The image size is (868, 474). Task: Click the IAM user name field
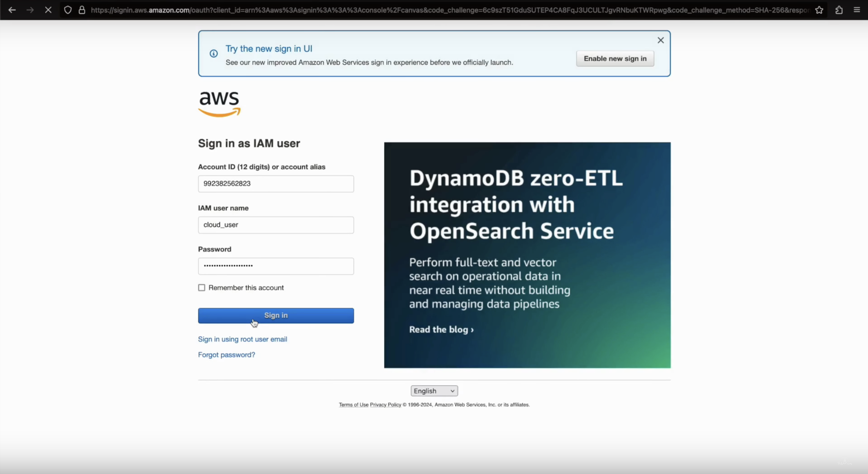pos(276,225)
